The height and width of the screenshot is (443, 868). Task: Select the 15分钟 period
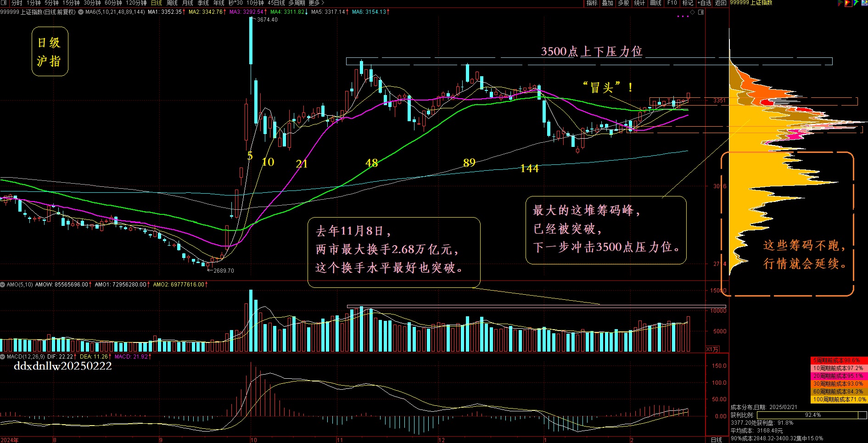[71, 3]
